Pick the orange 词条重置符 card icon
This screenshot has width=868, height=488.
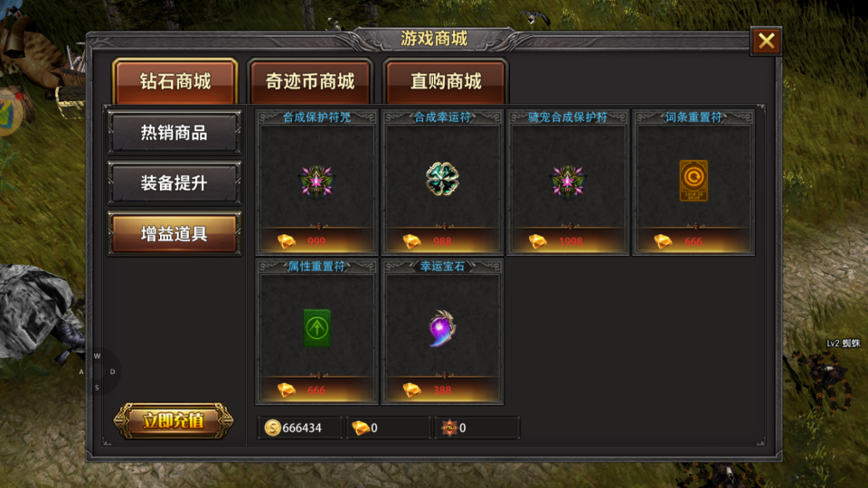tap(693, 181)
